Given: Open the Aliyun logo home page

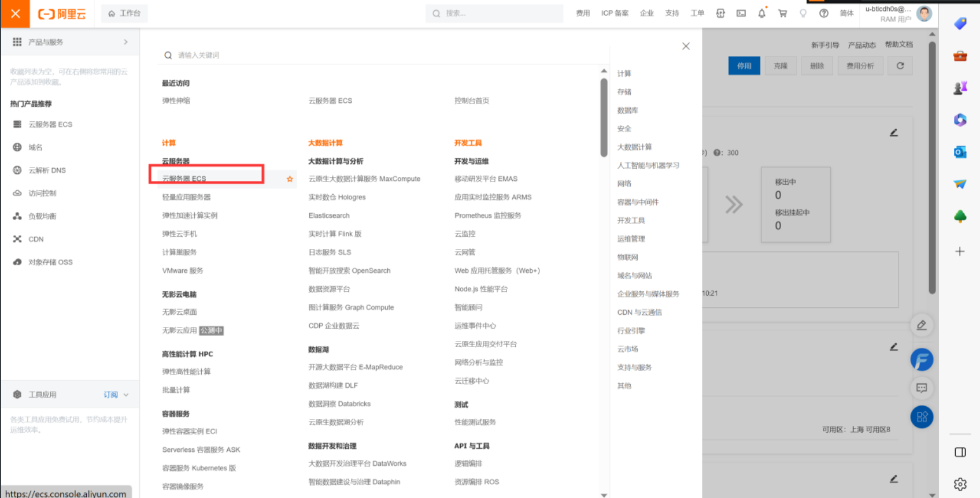Looking at the screenshot, I should point(62,14).
